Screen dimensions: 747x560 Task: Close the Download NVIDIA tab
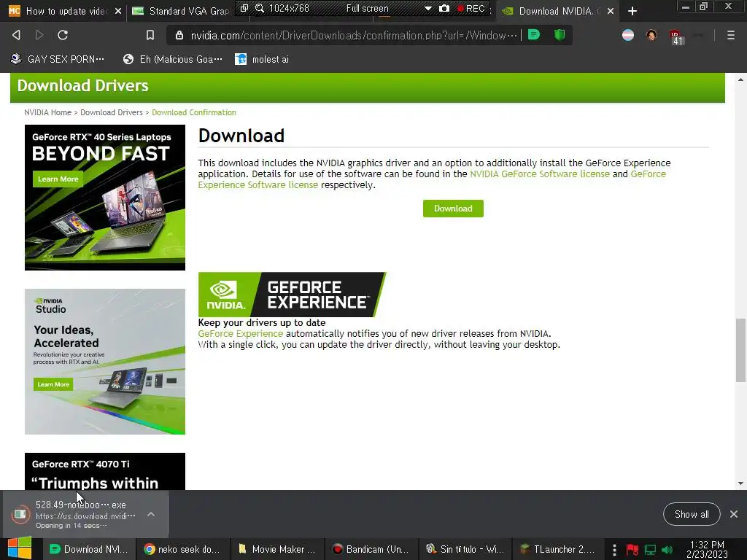611,11
